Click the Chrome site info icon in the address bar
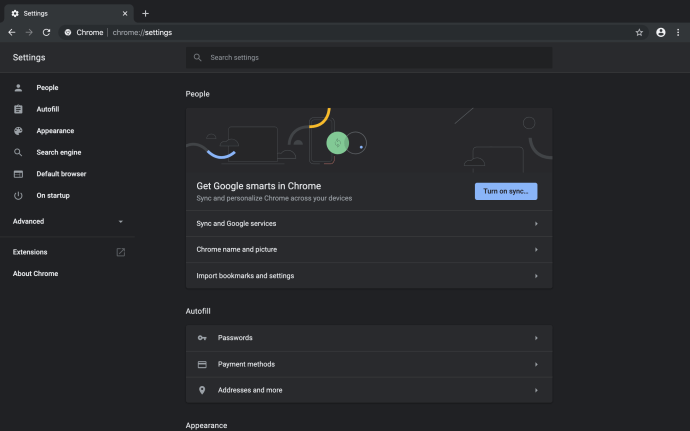This screenshot has width=690, height=431. [x=68, y=33]
